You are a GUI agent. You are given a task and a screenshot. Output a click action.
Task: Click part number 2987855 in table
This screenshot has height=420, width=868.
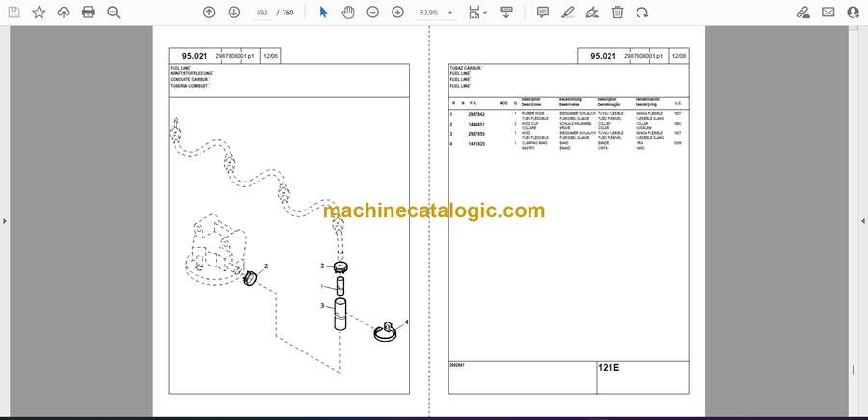coord(476,133)
